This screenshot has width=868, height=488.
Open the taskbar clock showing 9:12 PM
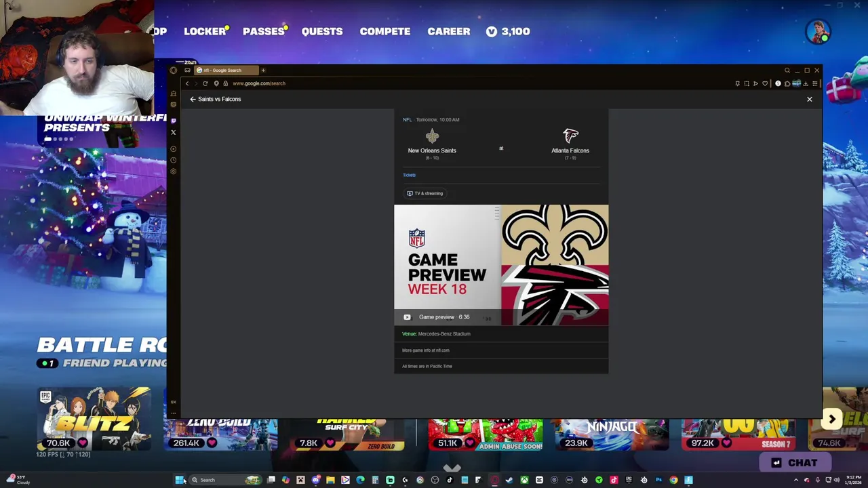point(854,480)
